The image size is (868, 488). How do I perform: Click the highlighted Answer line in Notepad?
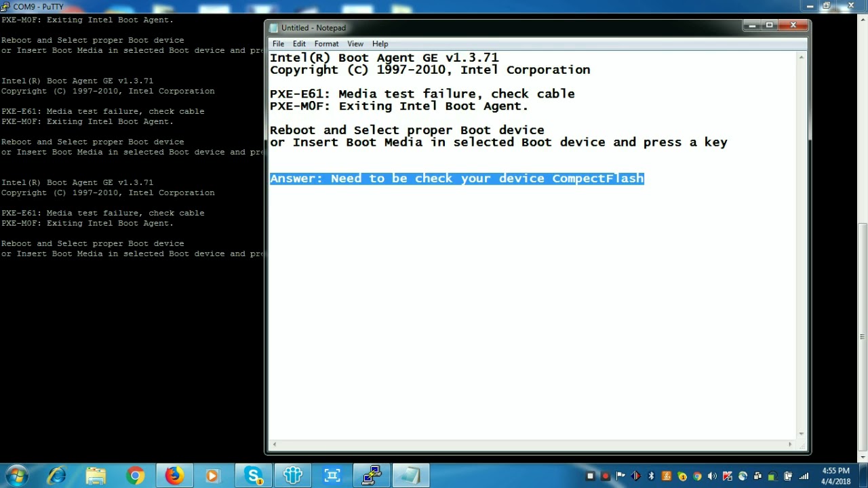click(457, 178)
